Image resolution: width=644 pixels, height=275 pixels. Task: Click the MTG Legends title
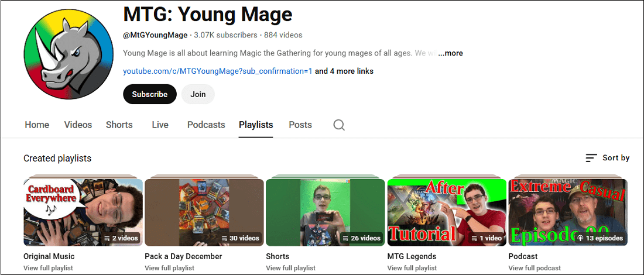click(x=412, y=256)
